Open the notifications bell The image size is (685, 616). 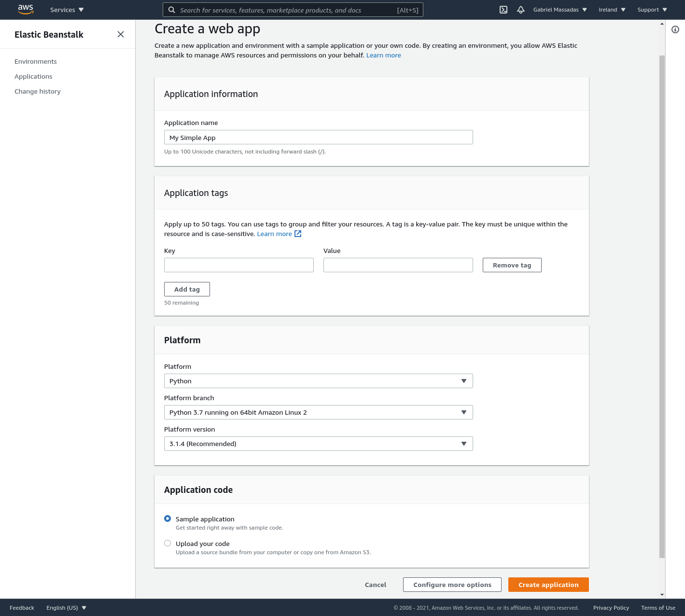(x=520, y=10)
